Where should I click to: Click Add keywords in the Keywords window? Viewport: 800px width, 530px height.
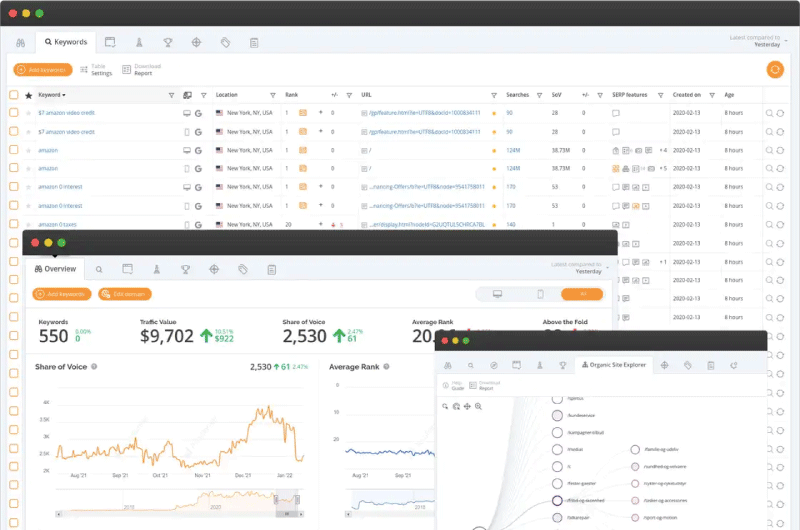[43, 70]
